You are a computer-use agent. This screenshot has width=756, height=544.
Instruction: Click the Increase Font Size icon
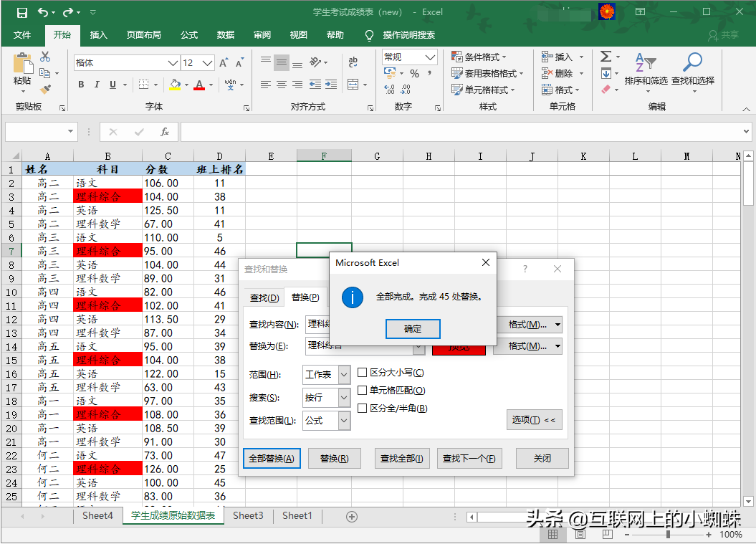point(224,62)
